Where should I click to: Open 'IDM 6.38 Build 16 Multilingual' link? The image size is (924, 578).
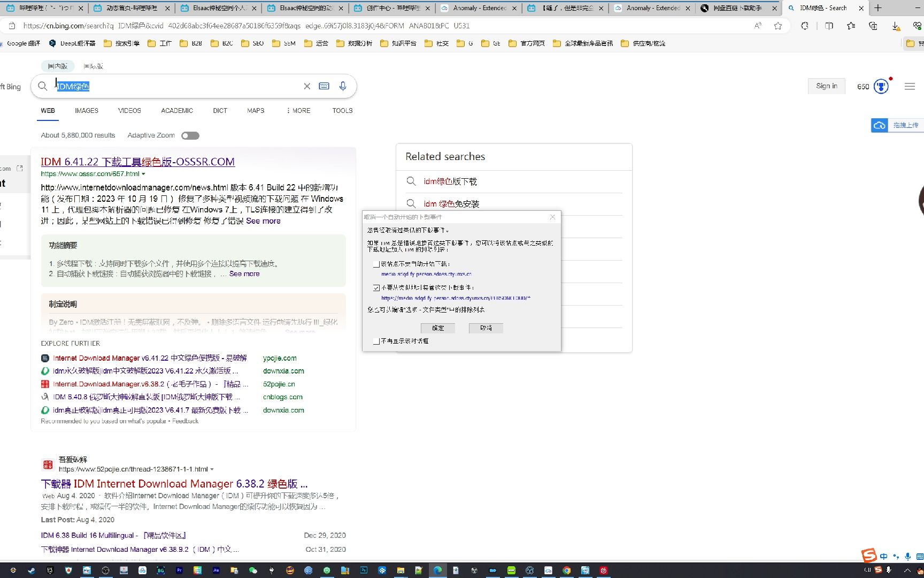click(x=113, y=535)
